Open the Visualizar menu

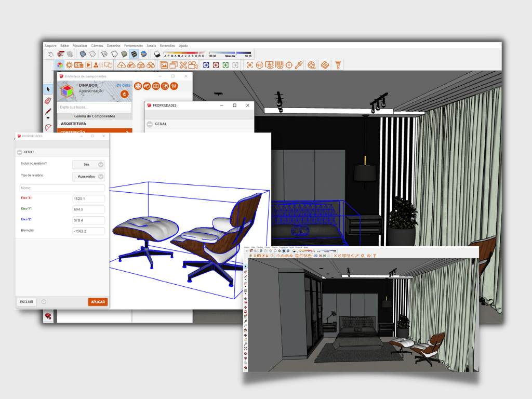tap(80, 46)
